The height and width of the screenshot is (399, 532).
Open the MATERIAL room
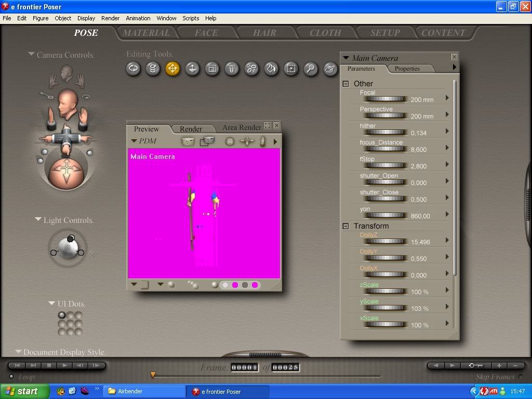point(146,33)
